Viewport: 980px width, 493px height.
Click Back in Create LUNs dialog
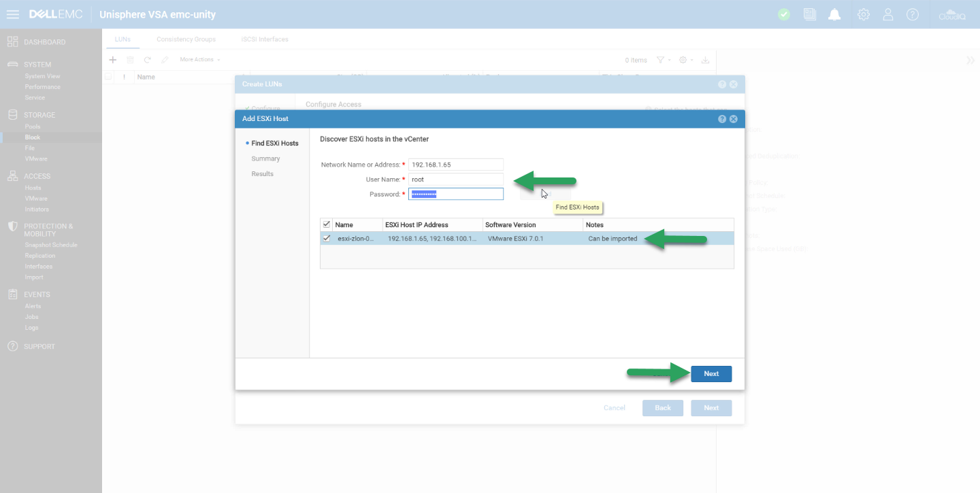663,408
